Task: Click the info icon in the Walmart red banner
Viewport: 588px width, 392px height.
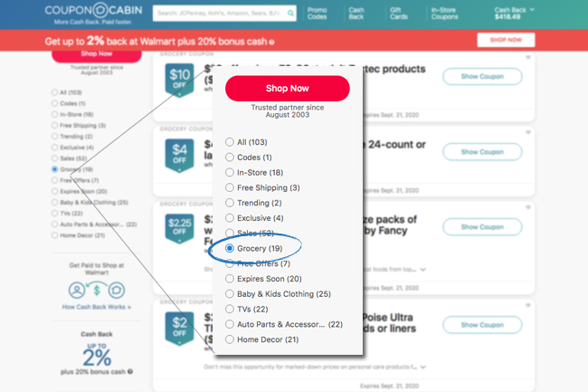Action: pos(271,42)
